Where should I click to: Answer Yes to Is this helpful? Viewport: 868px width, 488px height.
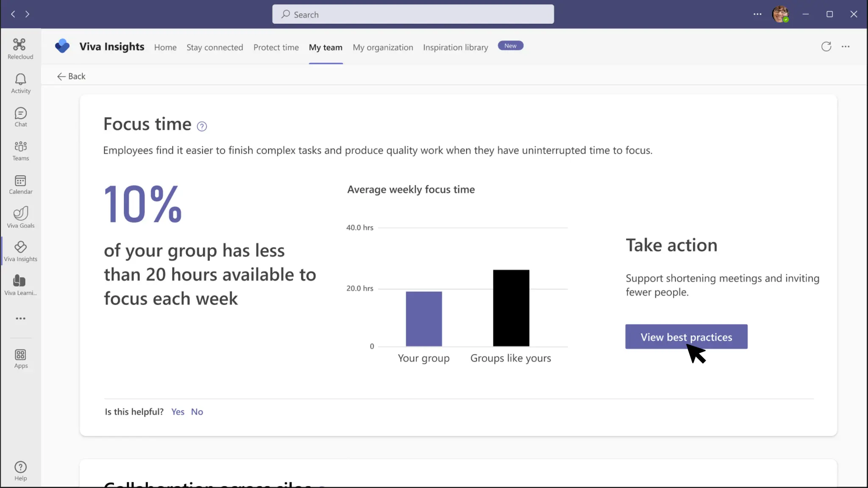tap(178, 412)
